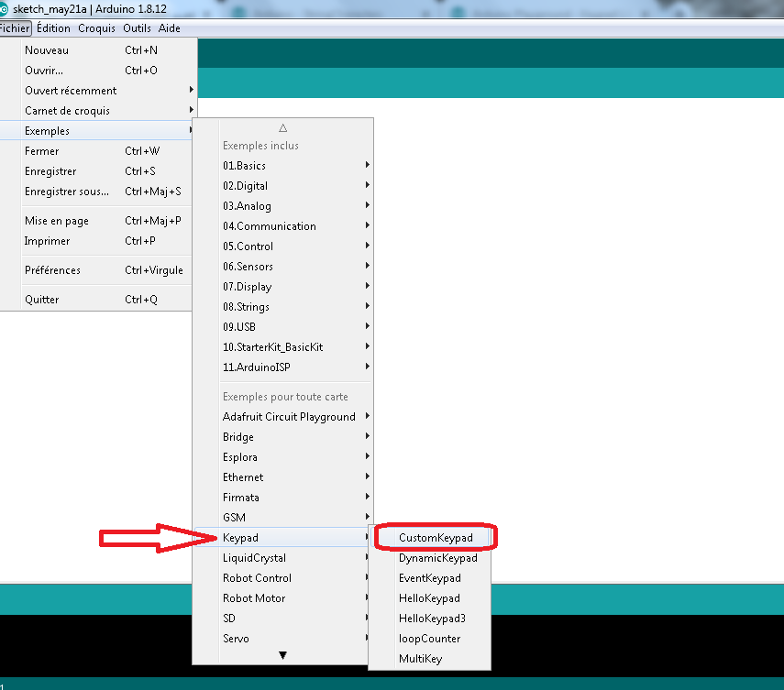This screenshot has height=690, width=784.
Task: Select the EventKeypad example
Action: 429,578
